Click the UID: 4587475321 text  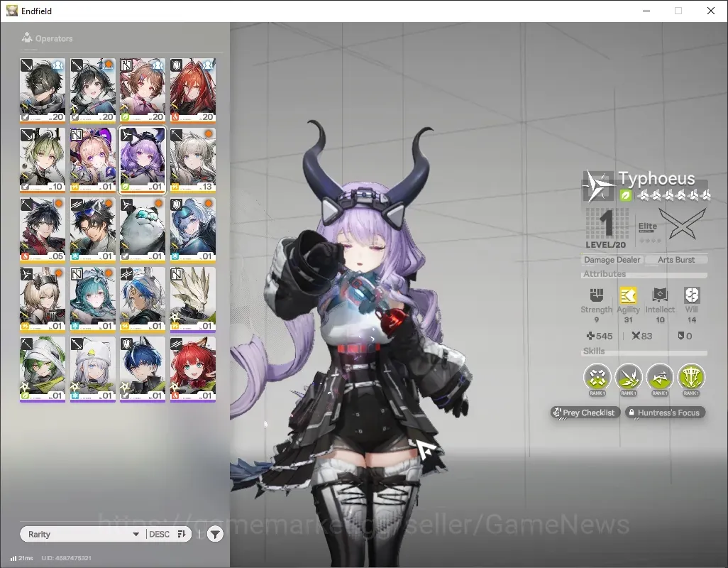pos(67,558)
